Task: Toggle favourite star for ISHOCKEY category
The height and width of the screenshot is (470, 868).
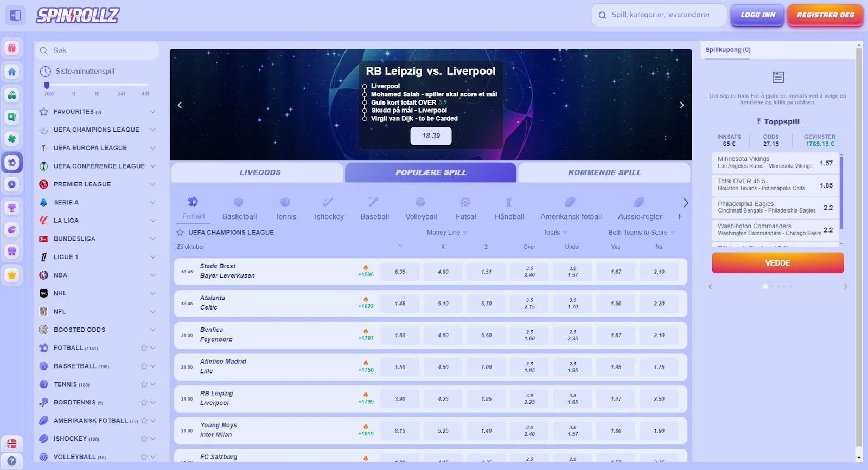Action: pos(144,439)
